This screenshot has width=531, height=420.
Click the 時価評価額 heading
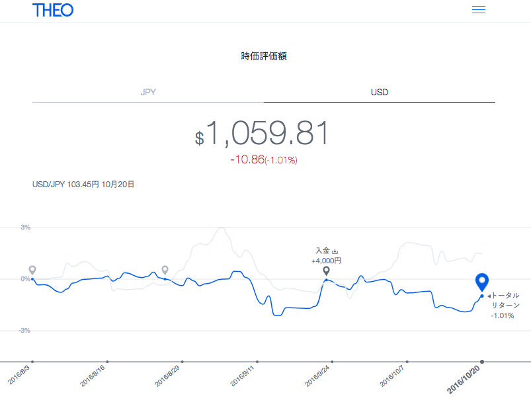pos(264,56)
